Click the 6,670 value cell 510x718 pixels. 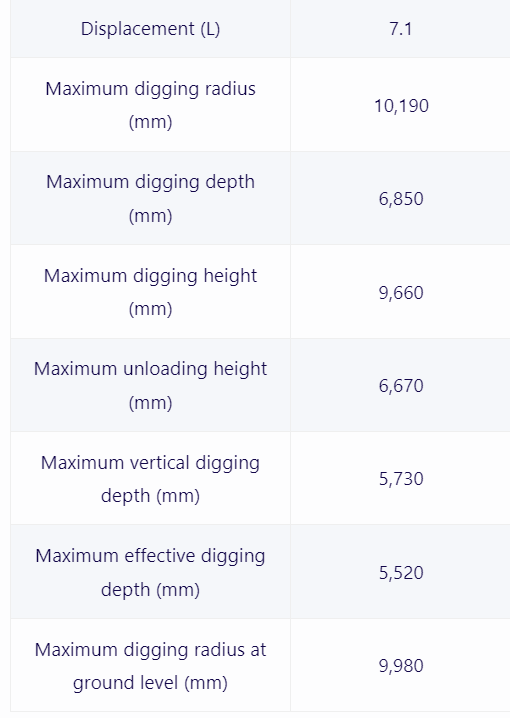click(x=401, y=385)
